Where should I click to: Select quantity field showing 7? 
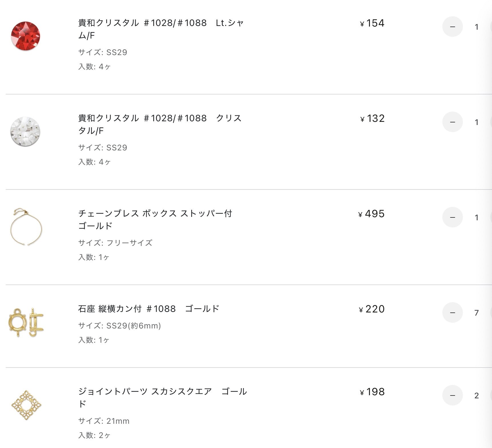click(x=476, y=313)
